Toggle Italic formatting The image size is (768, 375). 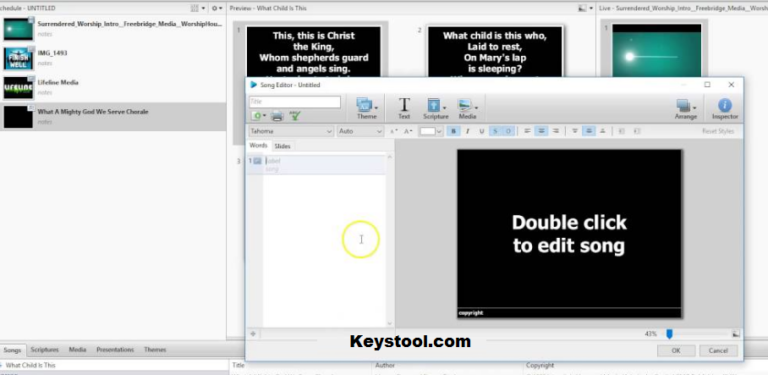click(467, 131)
